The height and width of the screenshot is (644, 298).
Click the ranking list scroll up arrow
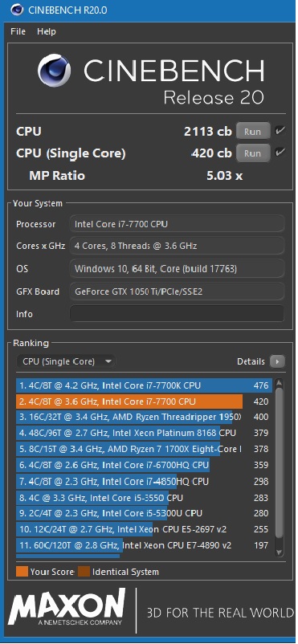tap(279, 383)
